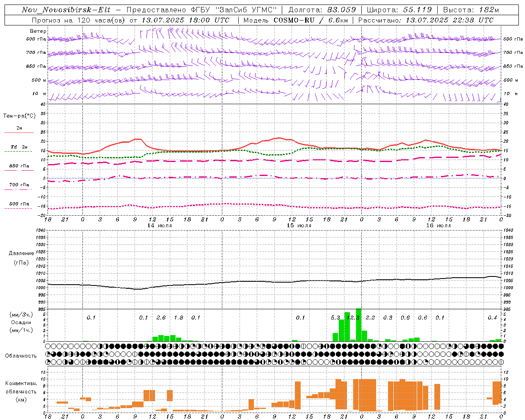Click the '(мм/1ч.)' precipitation unit label
525x420 pixels.
coord(20,330)
